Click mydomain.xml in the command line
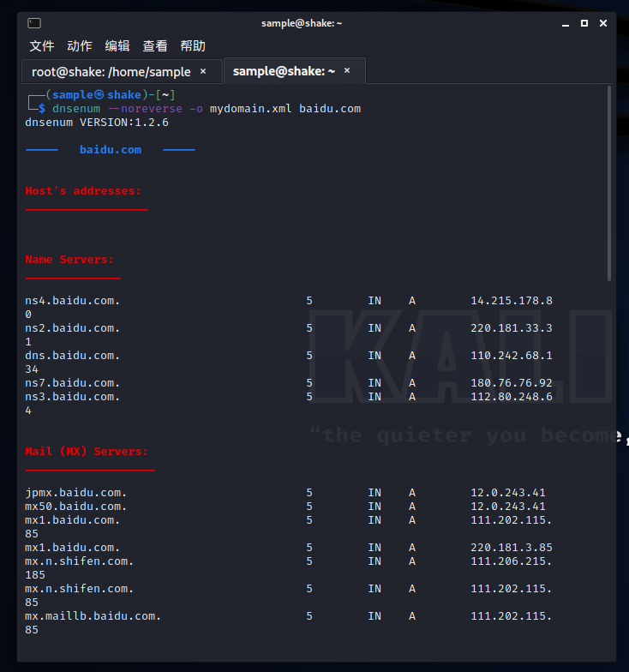The width and height of the screenshot is (629, 672). tap(250, 109)
